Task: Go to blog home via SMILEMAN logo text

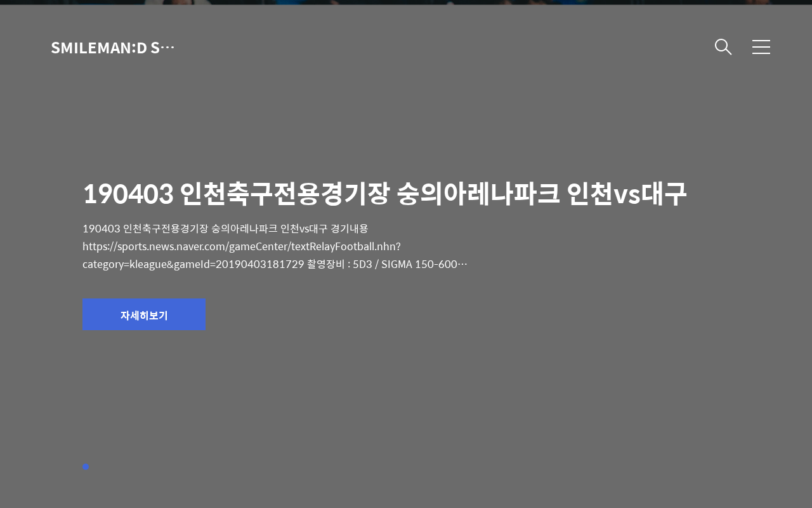Action: (x=112, y=48)
